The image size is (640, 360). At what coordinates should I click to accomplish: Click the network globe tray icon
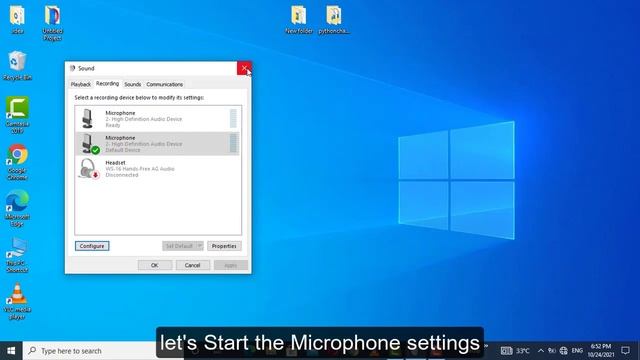coord(564,351)
